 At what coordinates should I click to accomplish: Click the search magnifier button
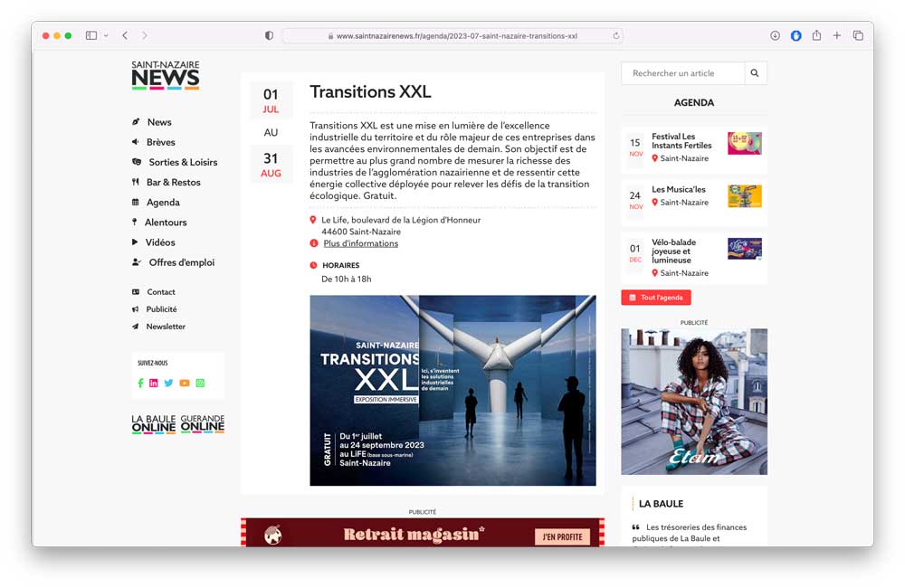pyautogui.click(x=755, y=73)
